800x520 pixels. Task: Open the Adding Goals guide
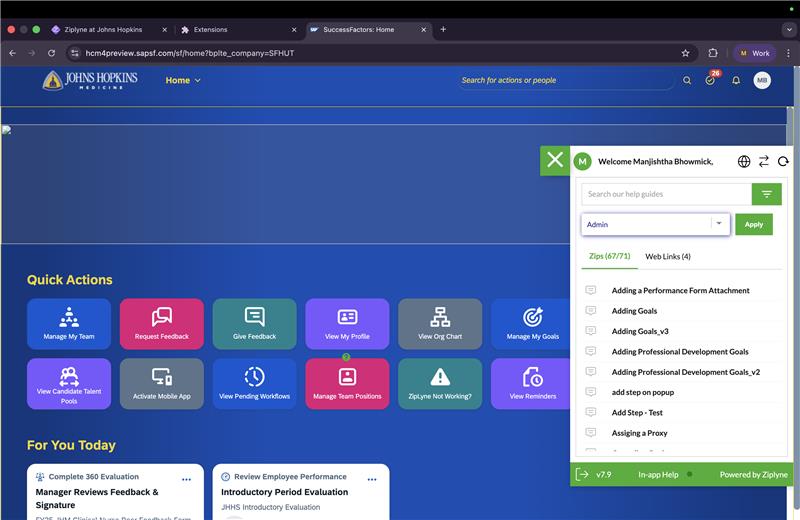pos(634,311)
